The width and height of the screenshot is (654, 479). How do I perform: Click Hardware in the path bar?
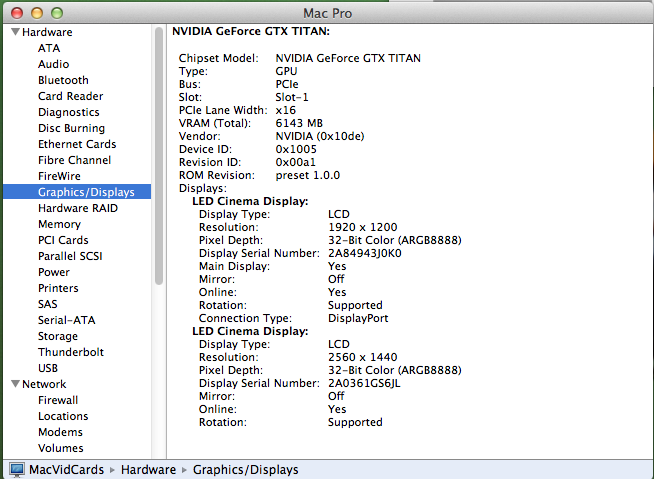pos(148,470)
